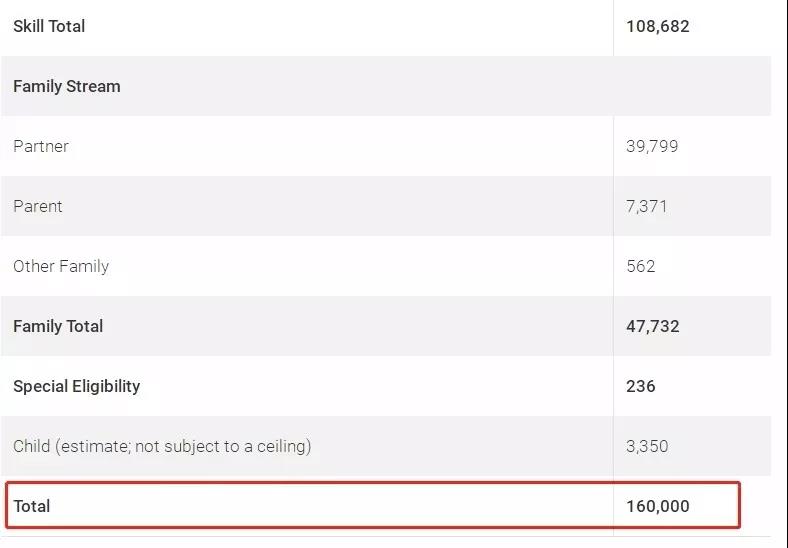Click the Skill Total row label

tap(49, 26)
